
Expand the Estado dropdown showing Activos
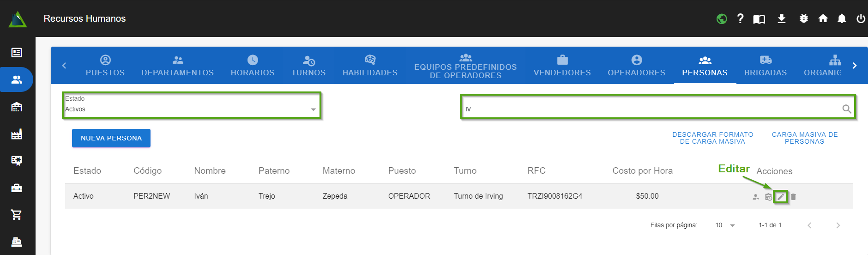click(x=191, y=109)
